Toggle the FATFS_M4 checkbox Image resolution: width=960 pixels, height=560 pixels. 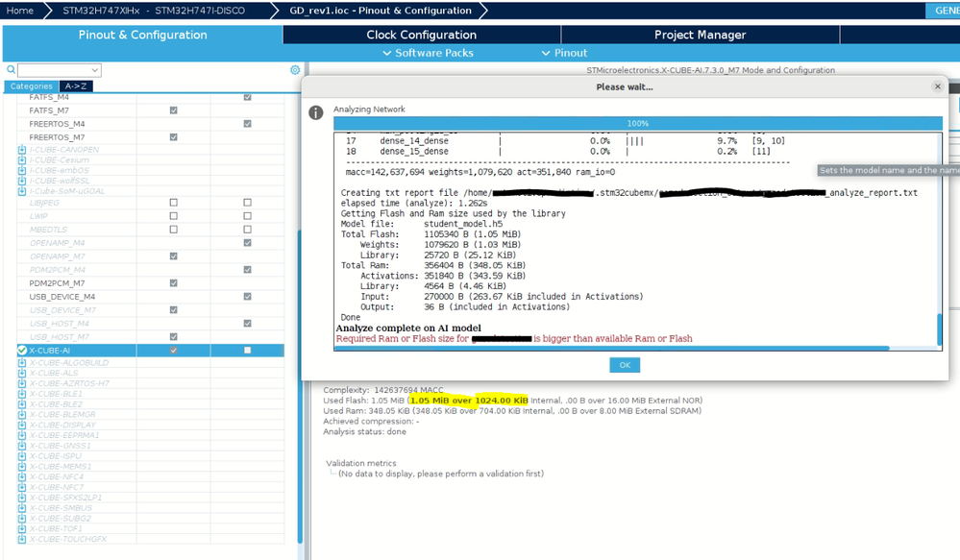(247, 97)
